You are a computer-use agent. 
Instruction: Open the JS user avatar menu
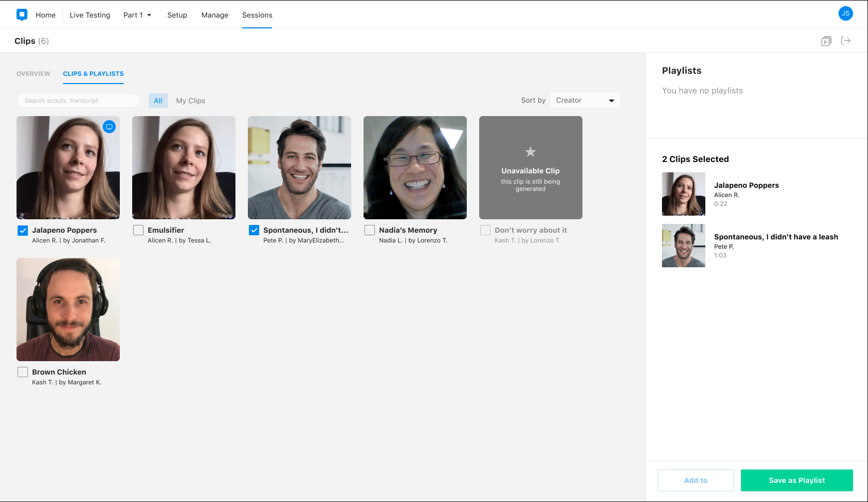coord(845,13)
